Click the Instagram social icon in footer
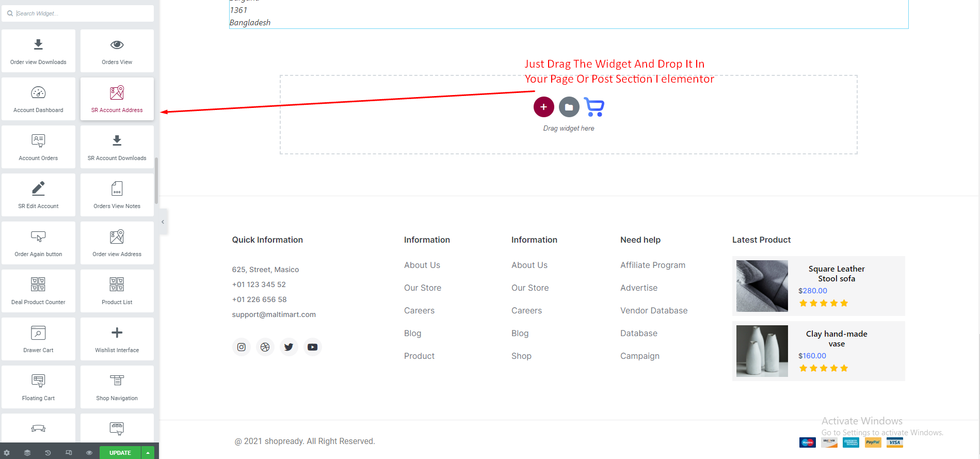Viewport: 980px width, 459px height. click(241, 347)
